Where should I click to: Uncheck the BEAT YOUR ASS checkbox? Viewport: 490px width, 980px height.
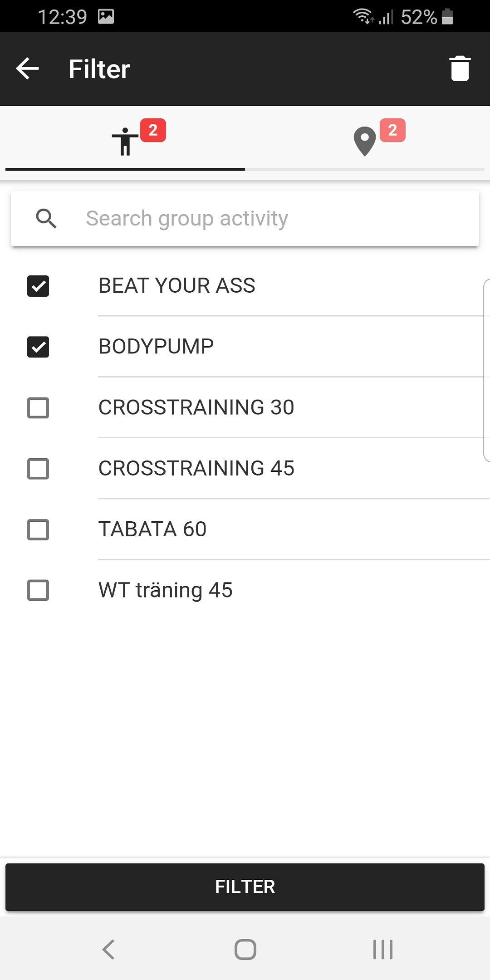click(x=38, y=286)
